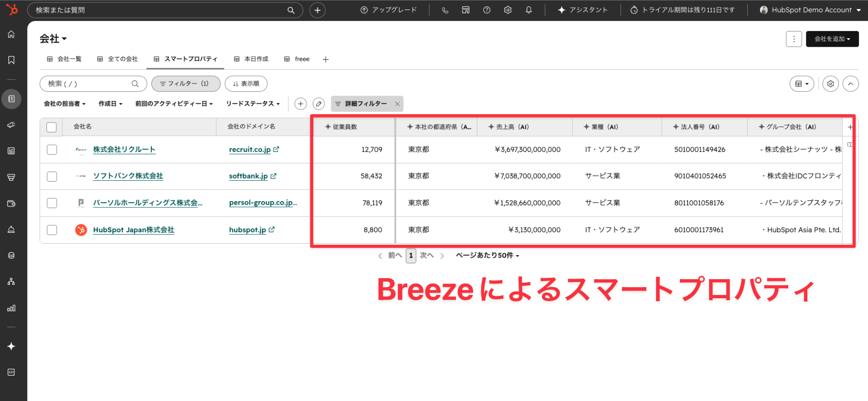Open the 前回のアクティビティー日 filter dropdown
This screenshot has height=401, width=868.
coord(174,104)
